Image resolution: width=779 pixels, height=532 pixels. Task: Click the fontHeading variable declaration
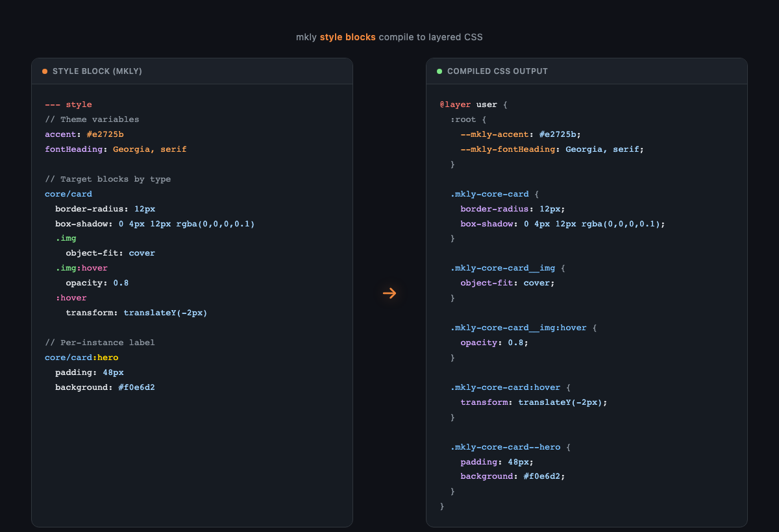(x=73, y=149)
